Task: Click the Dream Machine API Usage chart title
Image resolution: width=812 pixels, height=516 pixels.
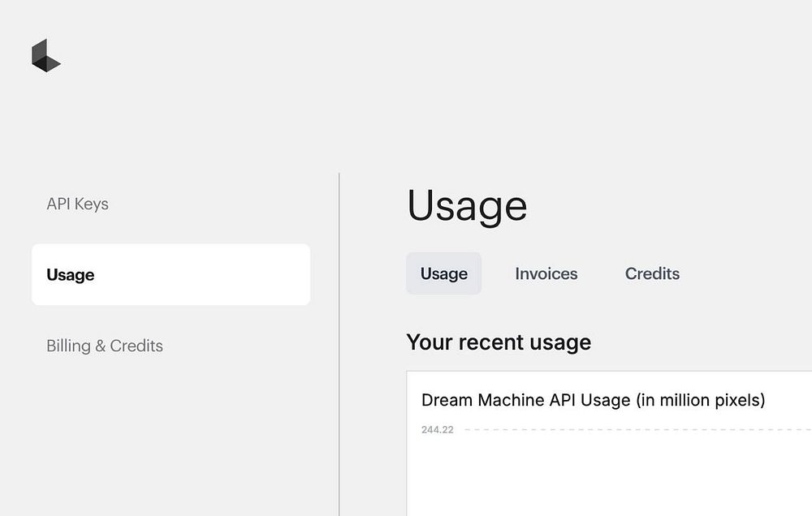Action: (593, 400)
